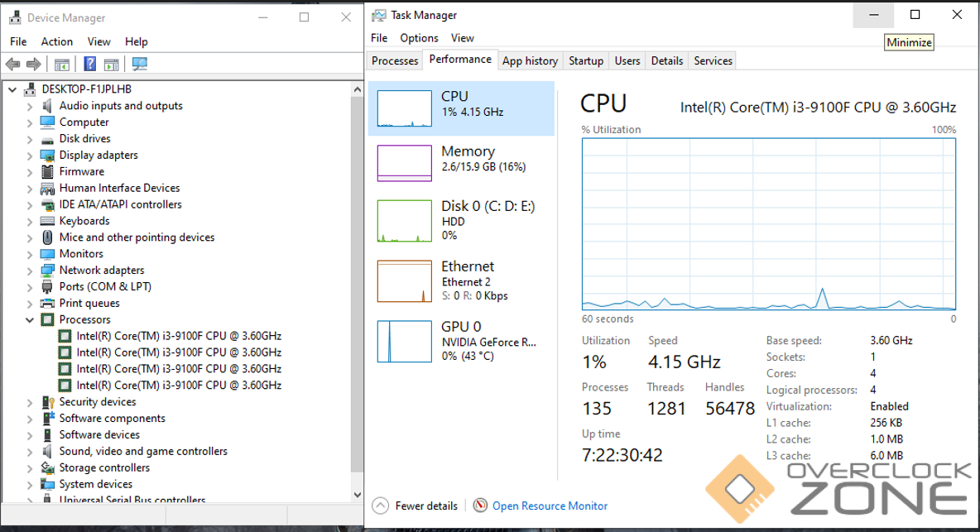Image resolution: width=980 pixels, height=532 pixels.
Task: Open the Help icon in Device Manager toolbar
Action: pyautogui.click(x=90, y=65)
